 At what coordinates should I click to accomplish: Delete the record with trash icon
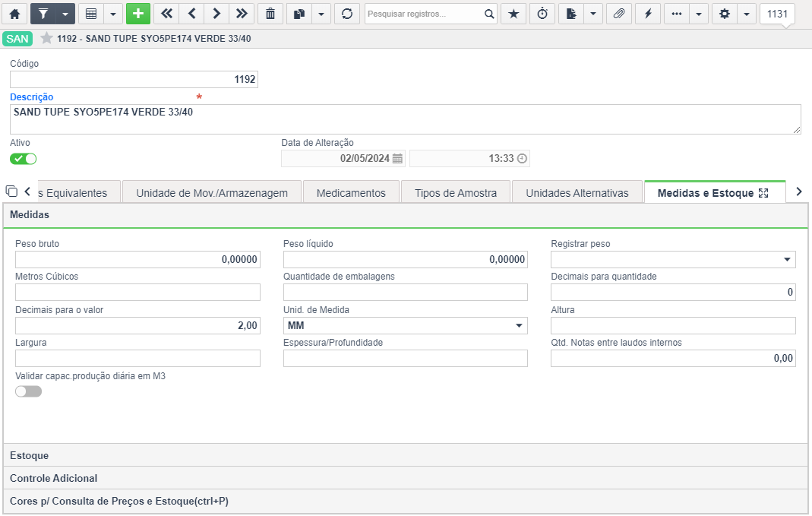(x=270, y=14)
